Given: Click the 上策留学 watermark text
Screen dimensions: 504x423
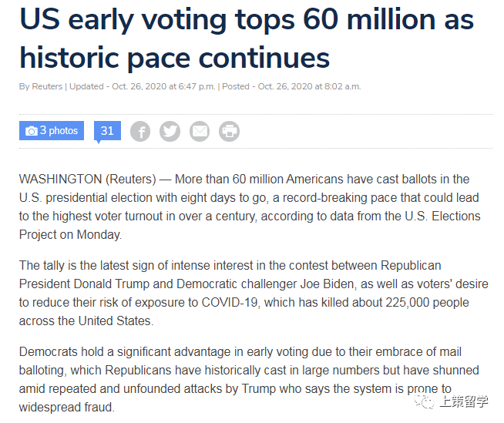Looking at the screenshot, I should coord(464,401).
